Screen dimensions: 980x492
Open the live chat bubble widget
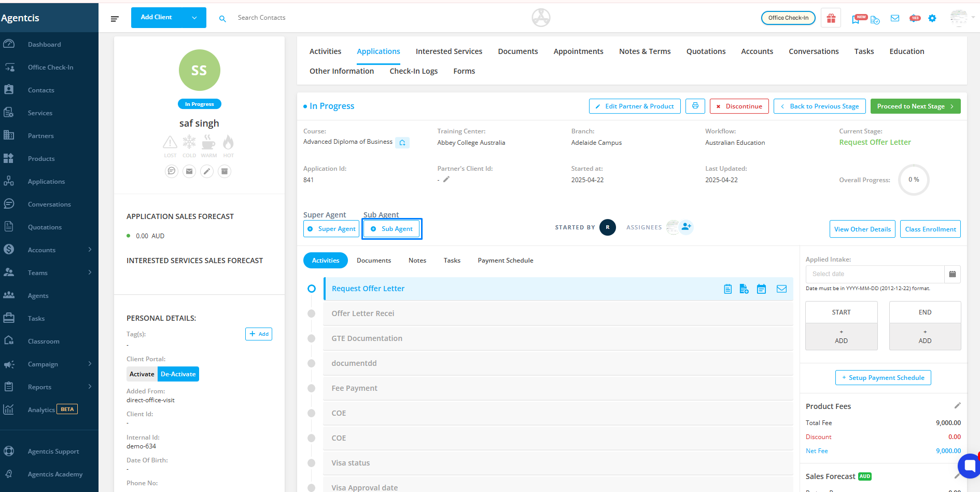point(969,466)
